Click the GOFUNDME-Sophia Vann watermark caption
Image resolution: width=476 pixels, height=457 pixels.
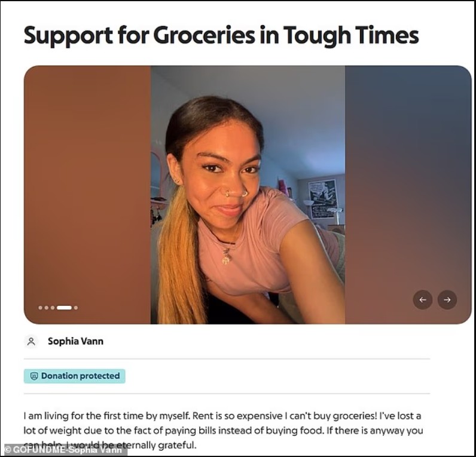tap(64, 450)
